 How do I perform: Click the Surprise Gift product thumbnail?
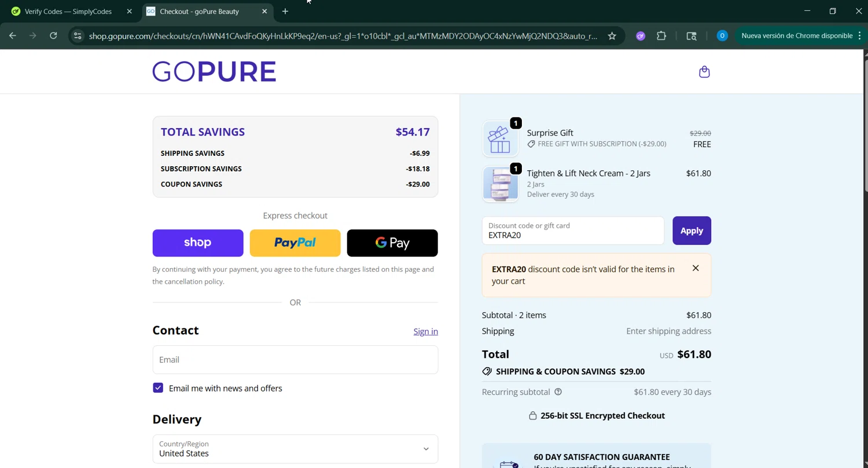pos(501,139)
